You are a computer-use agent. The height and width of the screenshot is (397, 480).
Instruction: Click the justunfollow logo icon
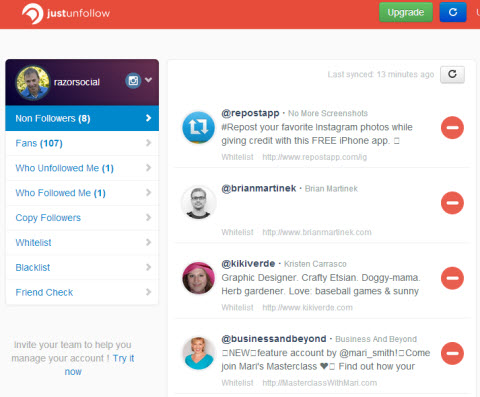[x=32, y=14]
